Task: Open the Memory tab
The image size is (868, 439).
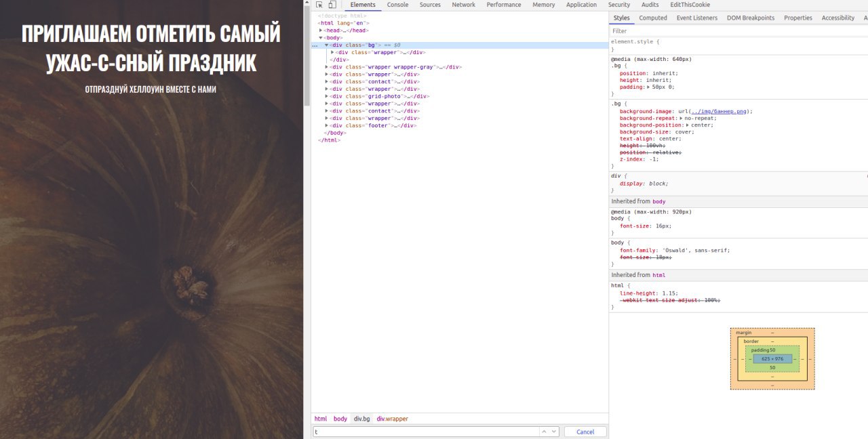Action: coord(543,5)
